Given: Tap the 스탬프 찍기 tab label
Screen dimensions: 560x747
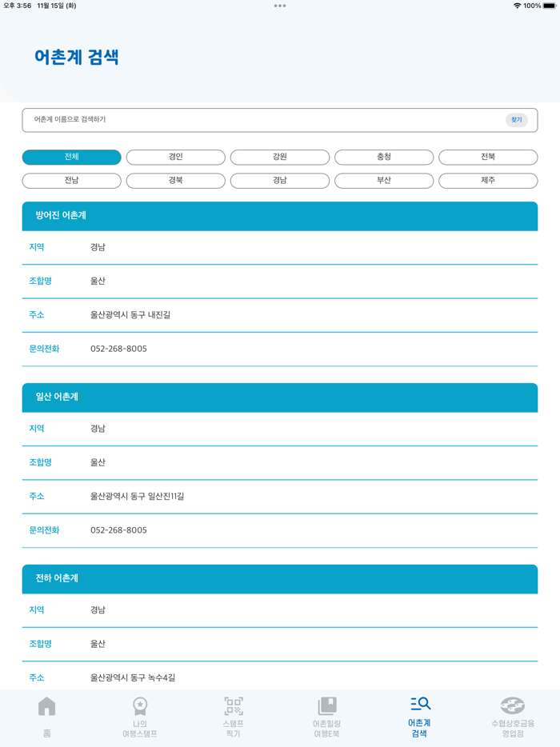Looking at the screenshot, I should coord(234,729).
